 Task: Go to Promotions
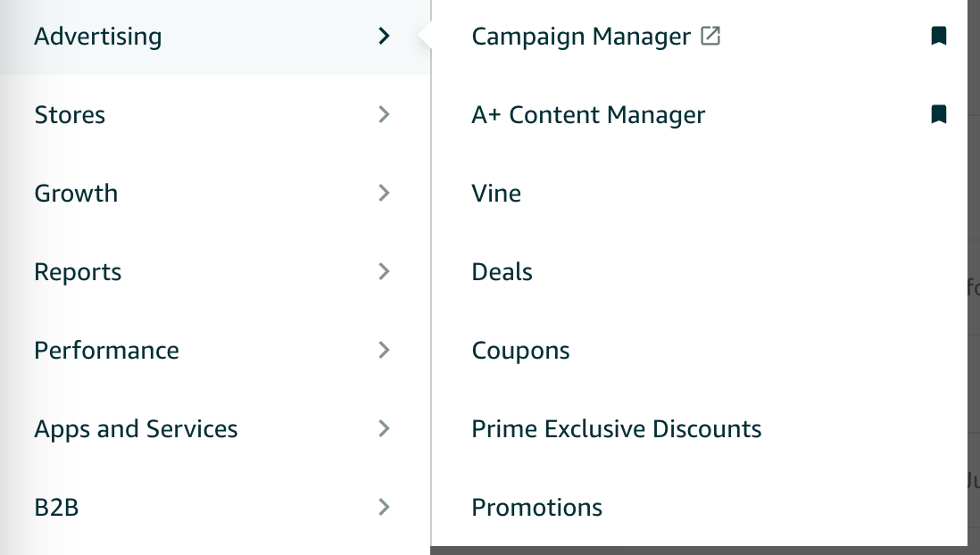pos(536,508)
